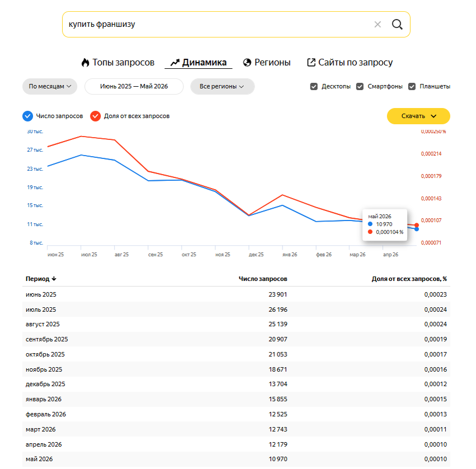Click the globe icon beside Регионы
The width and height of the screenshot is (476, 469).
point(247,63)
